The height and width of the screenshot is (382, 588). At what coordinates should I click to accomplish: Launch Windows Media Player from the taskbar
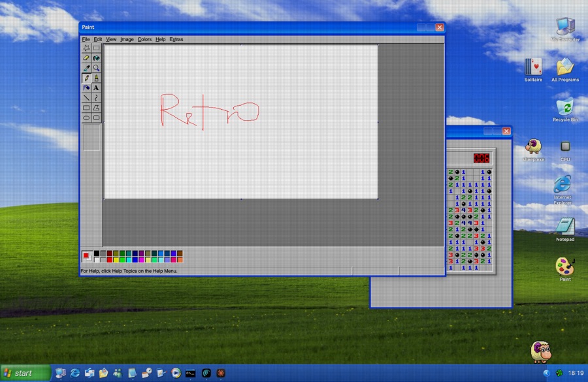click(x=176, y=373)
